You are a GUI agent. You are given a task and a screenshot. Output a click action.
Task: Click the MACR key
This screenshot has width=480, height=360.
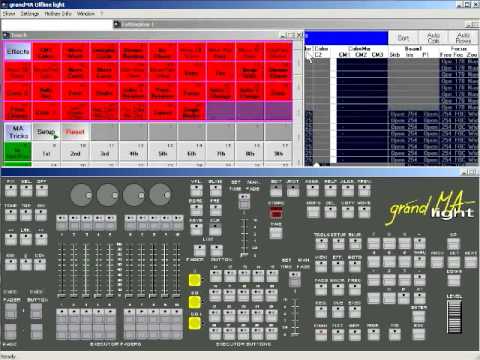(338, 289)
